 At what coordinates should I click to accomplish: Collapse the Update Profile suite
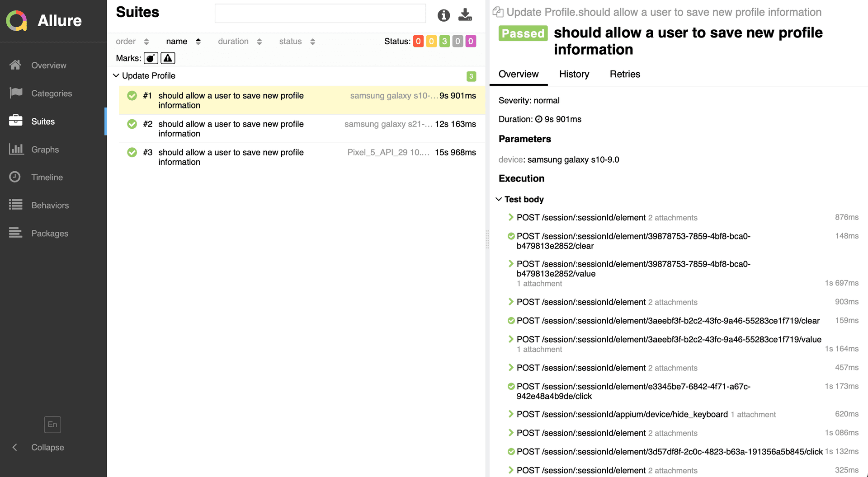116,75
